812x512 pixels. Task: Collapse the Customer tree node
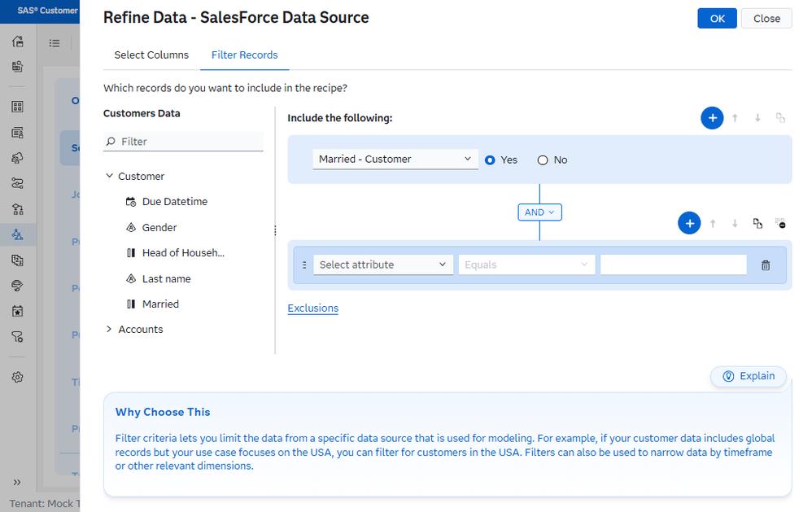(109, 176)
